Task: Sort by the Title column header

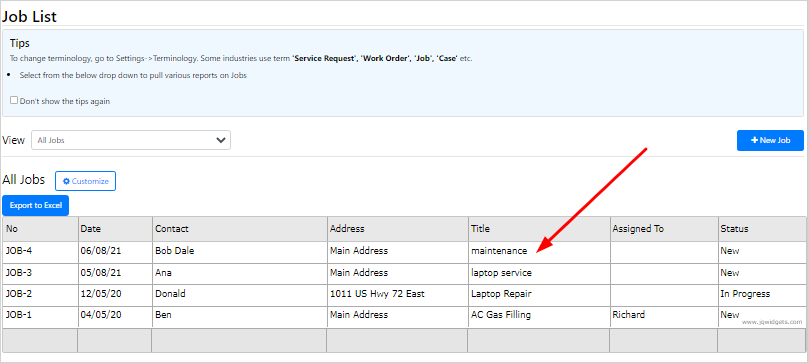Action: (539, 228)
